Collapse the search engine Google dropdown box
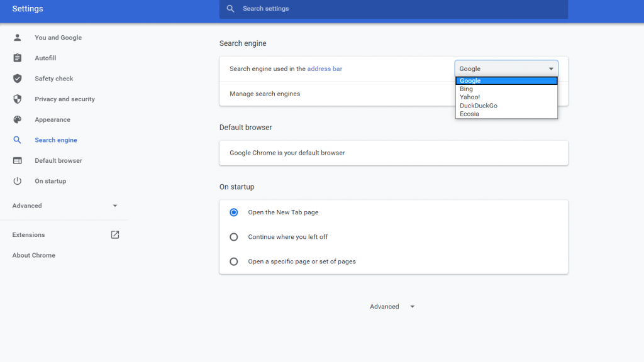Image resolution: width=644 pixels, height=362 pixels. (x=506, y=69)
